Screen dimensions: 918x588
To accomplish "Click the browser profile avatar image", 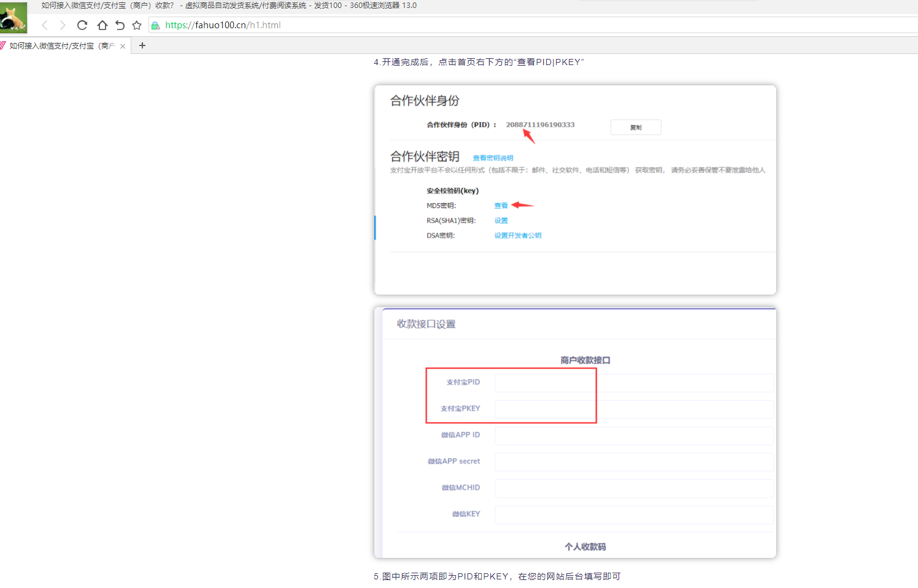I will coord(13,17).
